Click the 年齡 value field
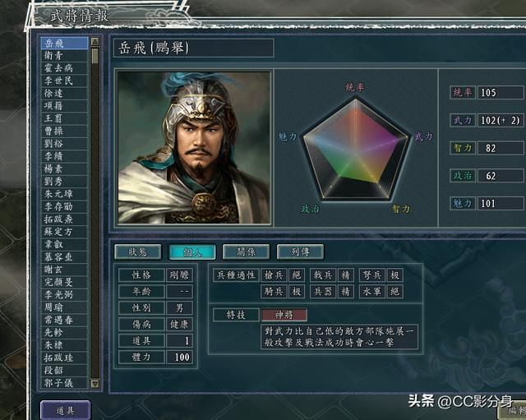 pos(179,292)
